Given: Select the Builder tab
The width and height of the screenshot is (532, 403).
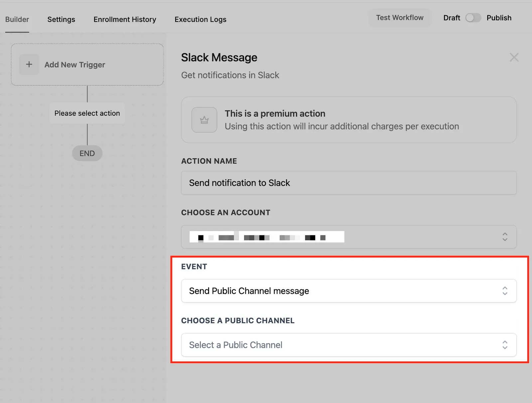Looking at the screenshot, I should [x=17, y=19].
